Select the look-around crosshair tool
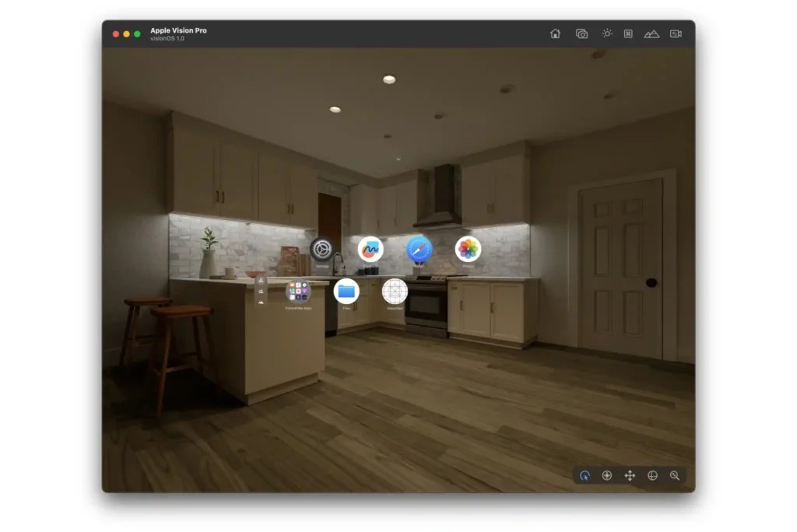 point(607,475)
